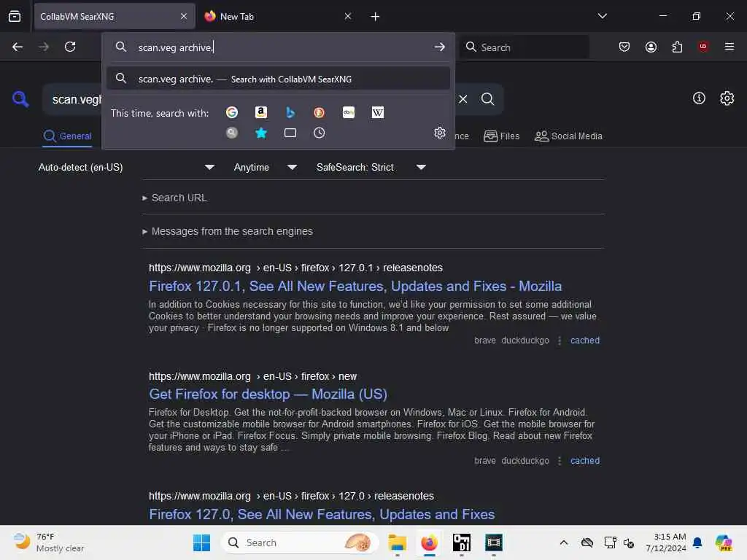Close the New Tab tab
The height and width of the screenshot is (560, 747).
tap(348, 16)
